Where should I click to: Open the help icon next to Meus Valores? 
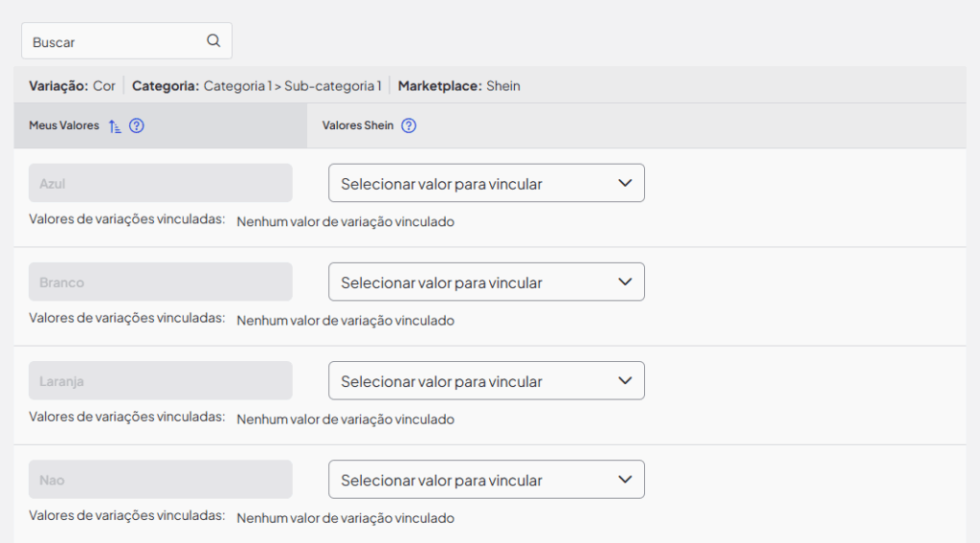point(136,125)
